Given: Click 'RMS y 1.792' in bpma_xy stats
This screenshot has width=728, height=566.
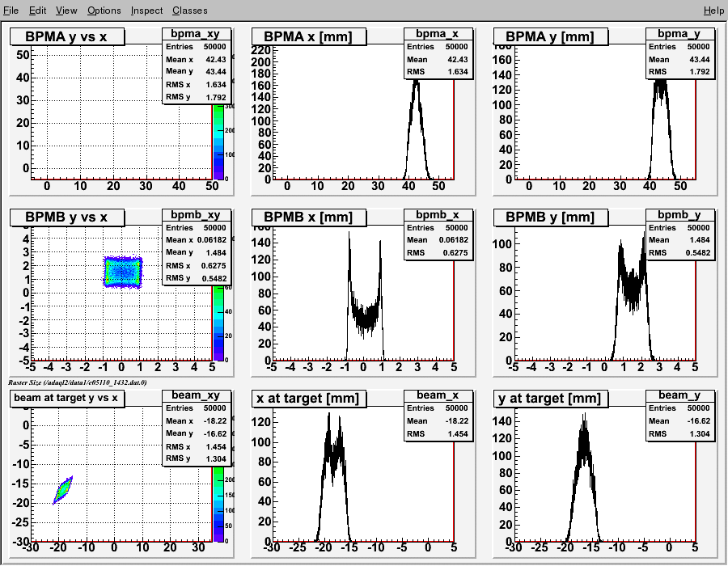Looking at the screenshot, I should 196,97.
